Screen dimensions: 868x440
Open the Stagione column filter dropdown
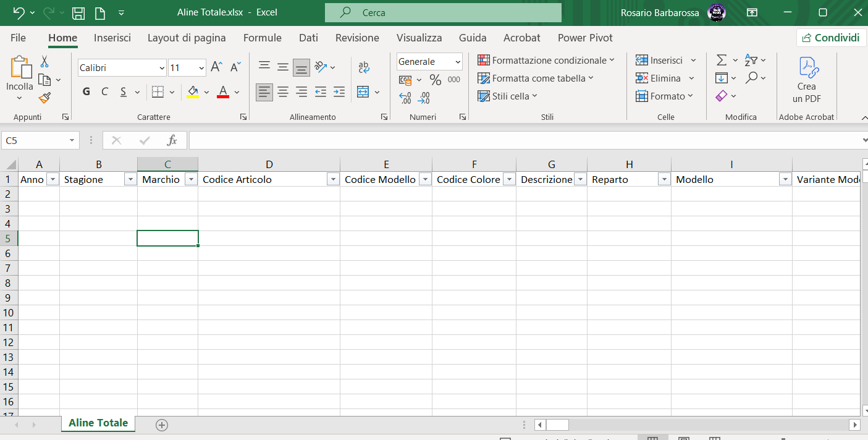pyautogui.click(x=130, y=179)
